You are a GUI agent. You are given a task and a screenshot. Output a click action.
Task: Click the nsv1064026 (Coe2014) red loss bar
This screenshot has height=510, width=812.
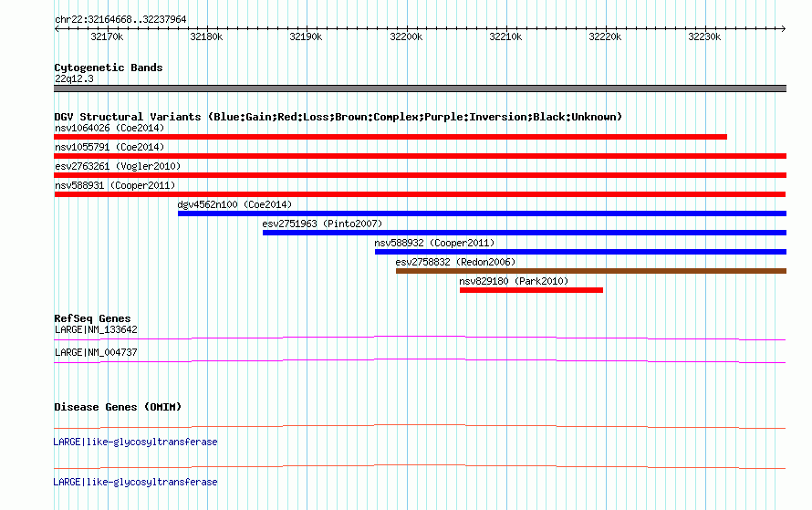click(x=390, y=137)
